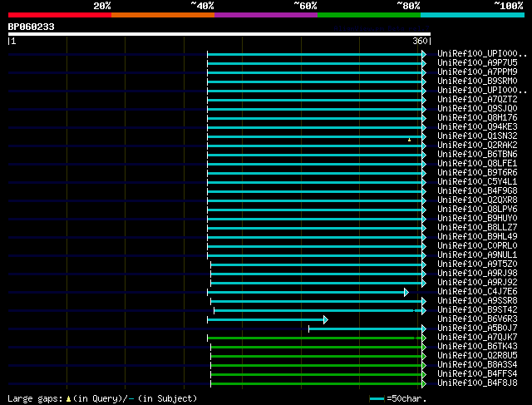The height and width of the screenshot is (405, 532).
Task: Click the green ~80% identity legend segment
Action: 369,15
